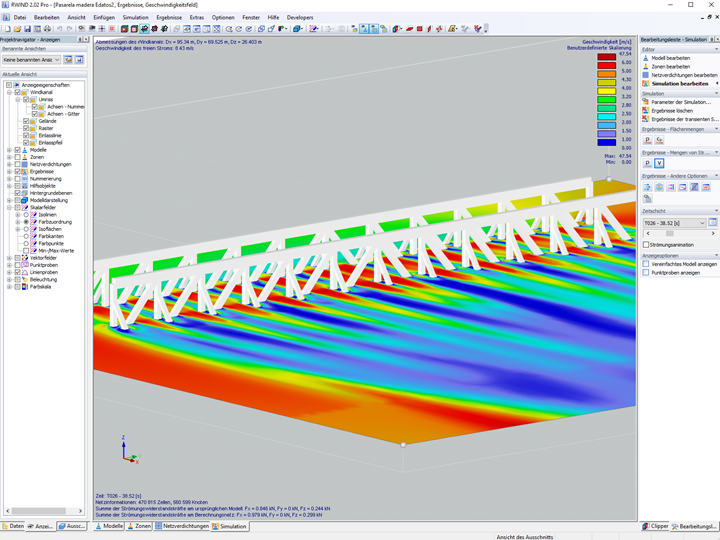The image size is (720, 540).
Task: Expand the Modelle tree node
Action: point(9,150)
